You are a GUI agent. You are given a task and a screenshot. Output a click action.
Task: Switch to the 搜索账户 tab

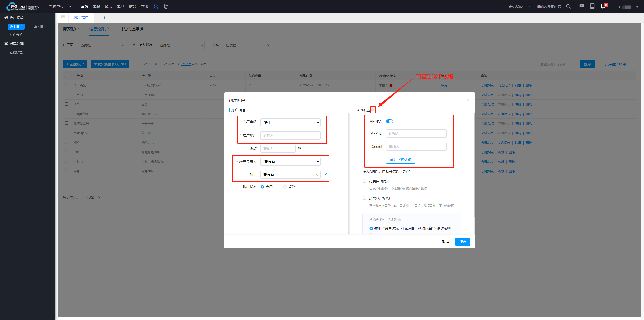click(x=71, y=29)
